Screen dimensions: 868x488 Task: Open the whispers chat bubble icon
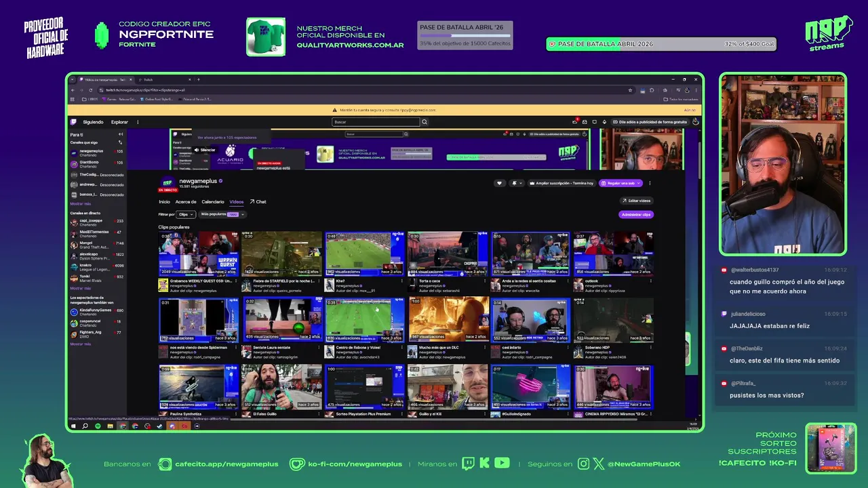[595, 122]
